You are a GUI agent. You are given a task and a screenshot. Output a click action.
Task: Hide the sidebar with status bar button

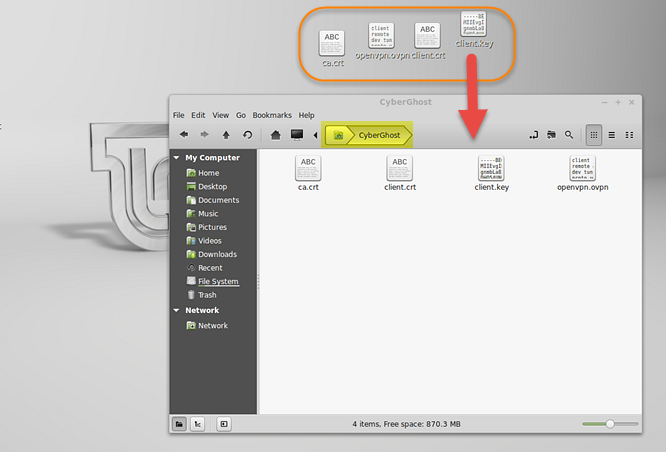coord(224,424)
